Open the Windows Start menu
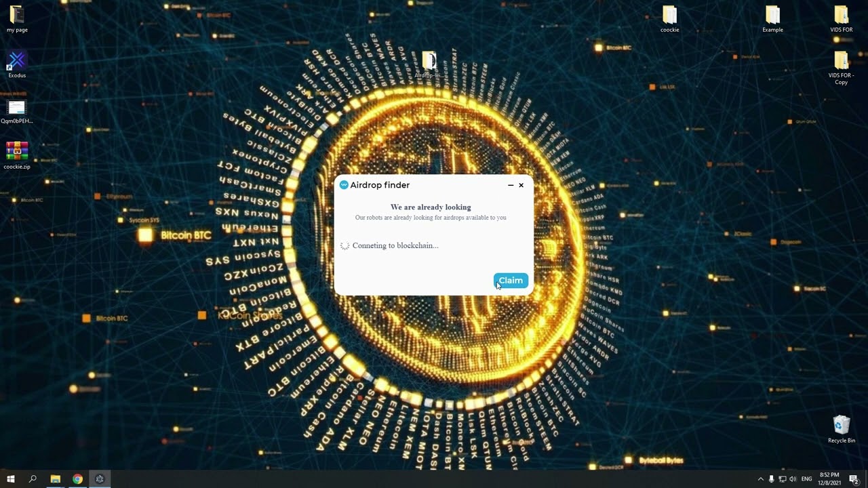 [11, 479]
